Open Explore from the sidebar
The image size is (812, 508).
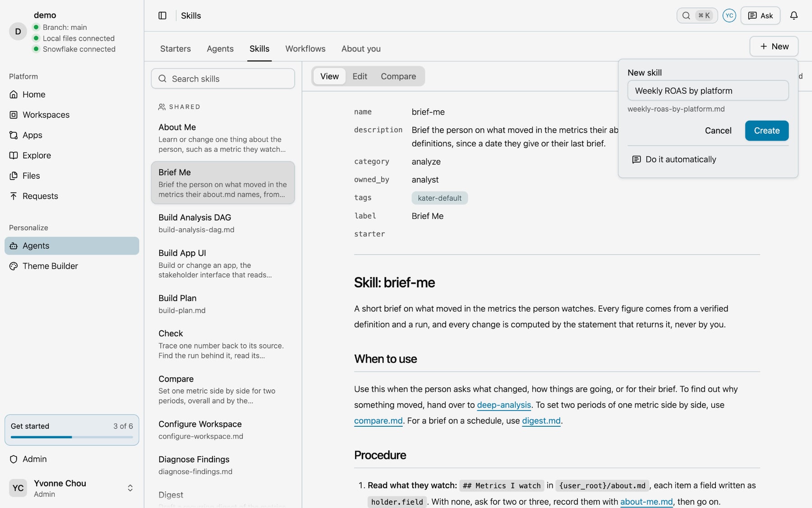(72, 155)
